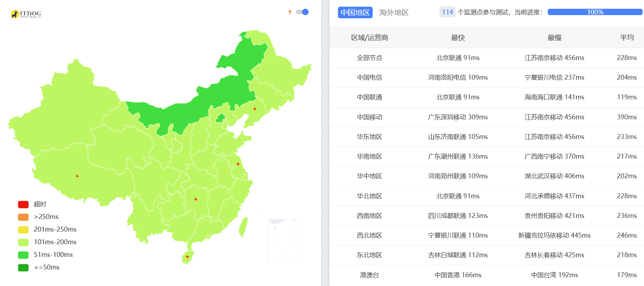Switch to the 海外地区 tab
Screen dimensions: 644x286
(x=394, y=12)
